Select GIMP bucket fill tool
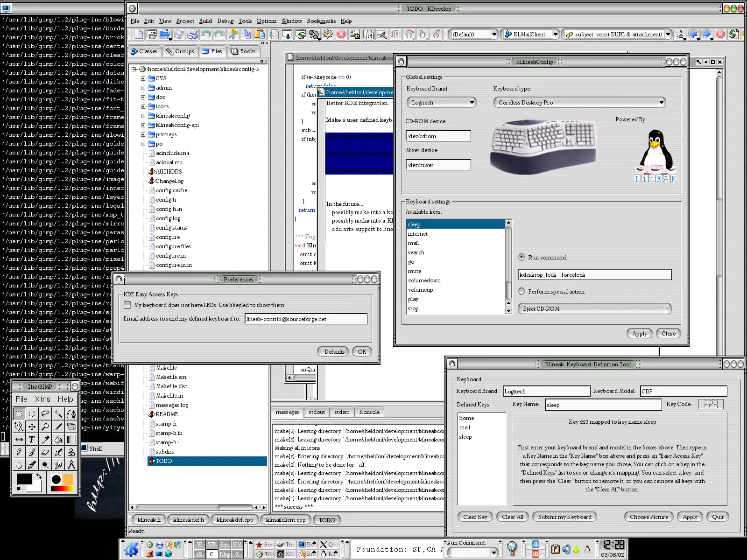The height and width of the screenshot is (560, 747). pos(58,439)
